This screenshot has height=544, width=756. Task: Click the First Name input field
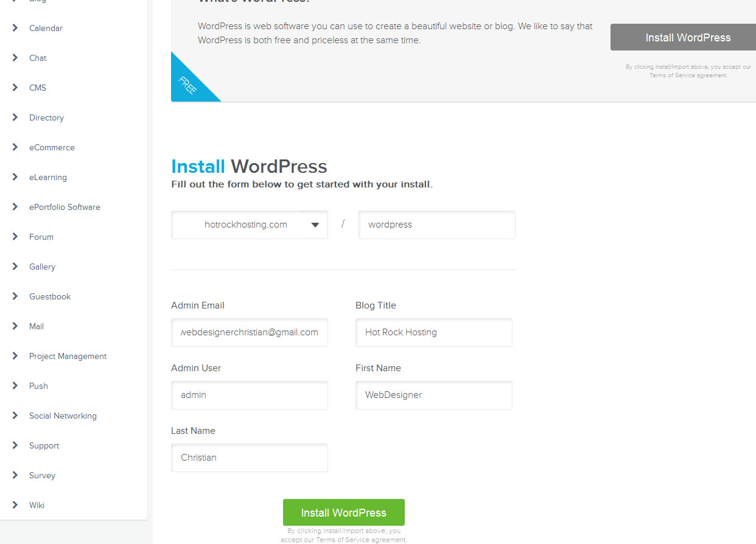tap(434, 395)
